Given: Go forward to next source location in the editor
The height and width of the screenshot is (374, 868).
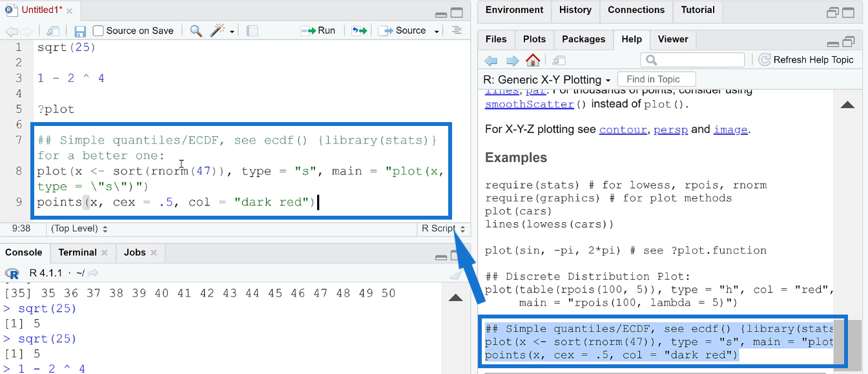Looking at the screenshot, I should click(x=26, y=31).
